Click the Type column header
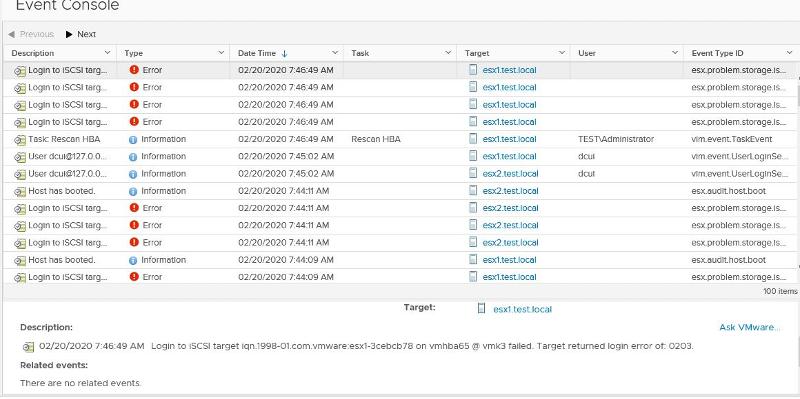Image resolution: width=800 pixels, height=399 pixels. point(134,53)
